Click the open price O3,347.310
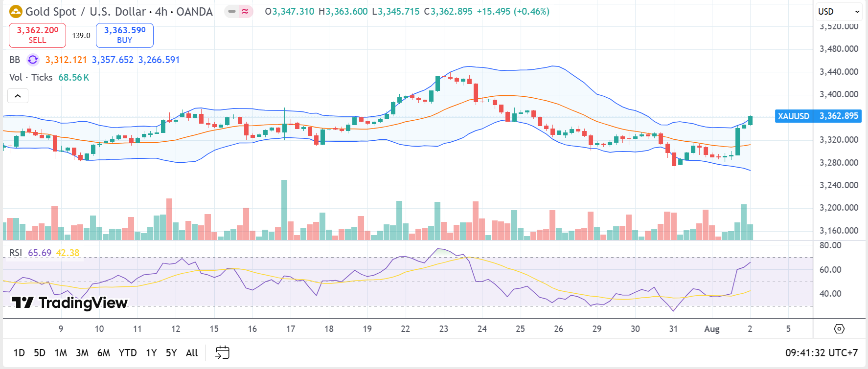Screen dimensions: 868x369 coord(290,11)
